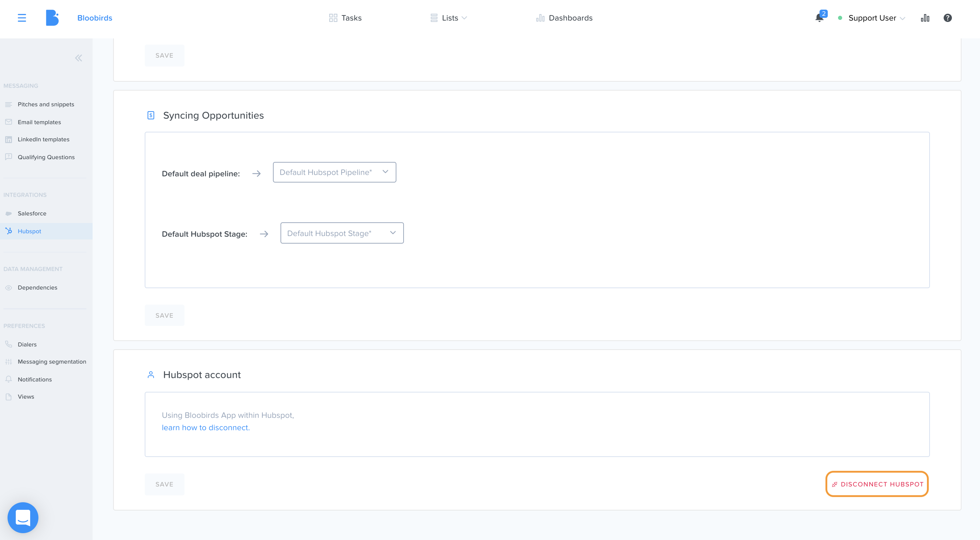Click the topmost Save button
This screenshot has height=540, width=980.
pos(164,56)
